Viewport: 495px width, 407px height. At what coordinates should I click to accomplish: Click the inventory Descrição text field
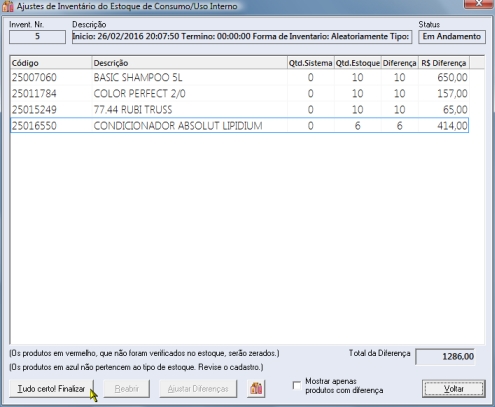tap(242, 37)
